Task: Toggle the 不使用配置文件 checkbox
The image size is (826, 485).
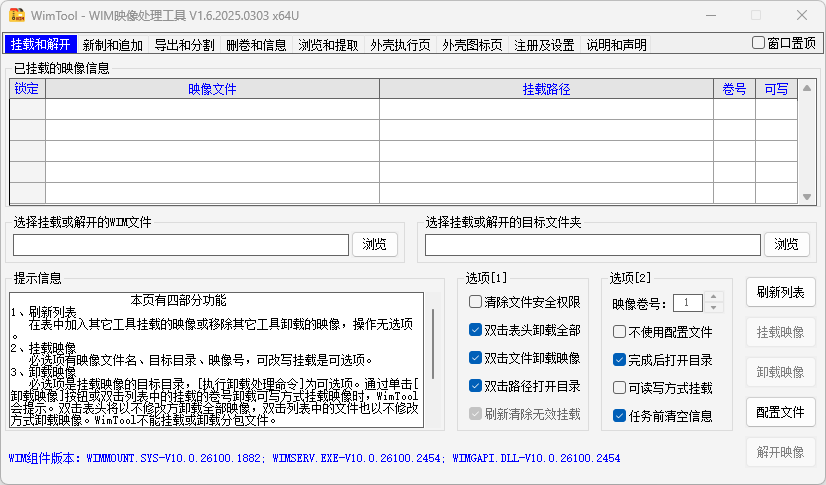Action: click(619, 332)
